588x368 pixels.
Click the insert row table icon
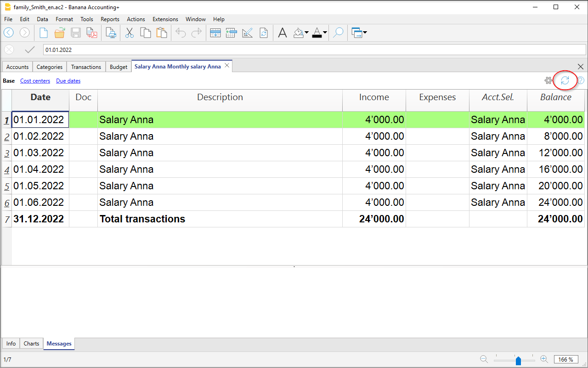pyautogui.click(x=231, y=33)
